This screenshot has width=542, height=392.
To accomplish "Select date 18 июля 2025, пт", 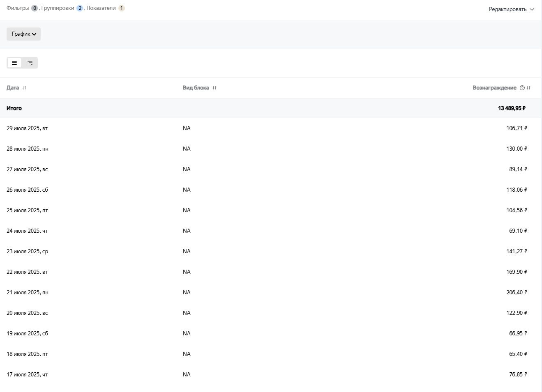I will coord(27,354).
